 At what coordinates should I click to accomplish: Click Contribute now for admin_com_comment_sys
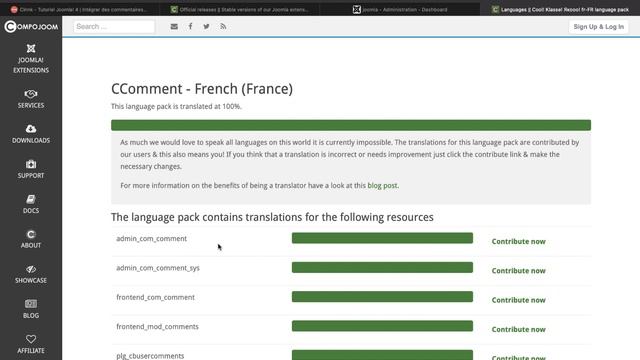coord(518,271)
